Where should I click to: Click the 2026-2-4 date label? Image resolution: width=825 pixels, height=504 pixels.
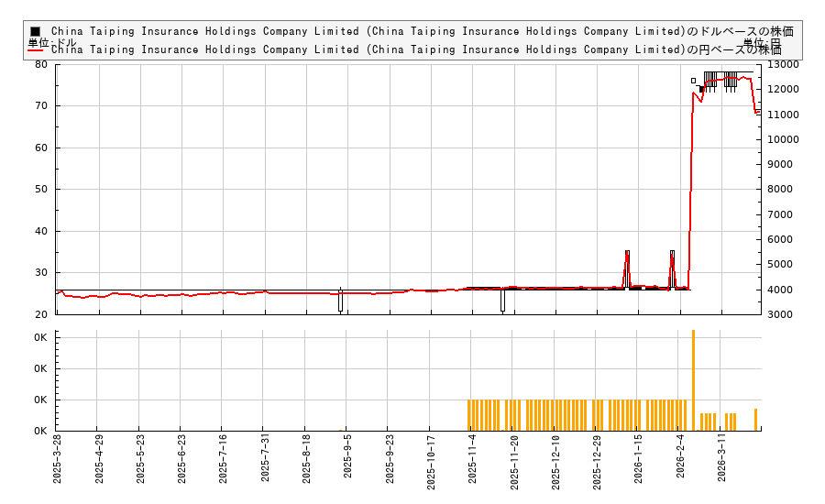pyautogui.click(x=680, y=456)
